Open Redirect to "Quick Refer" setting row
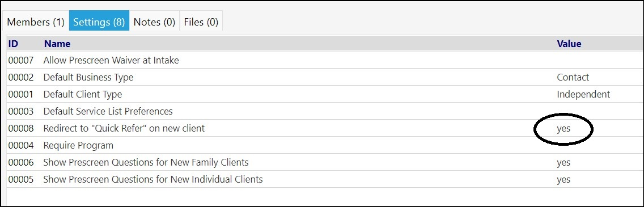The image size is (644, 207). tap(324, 128)
